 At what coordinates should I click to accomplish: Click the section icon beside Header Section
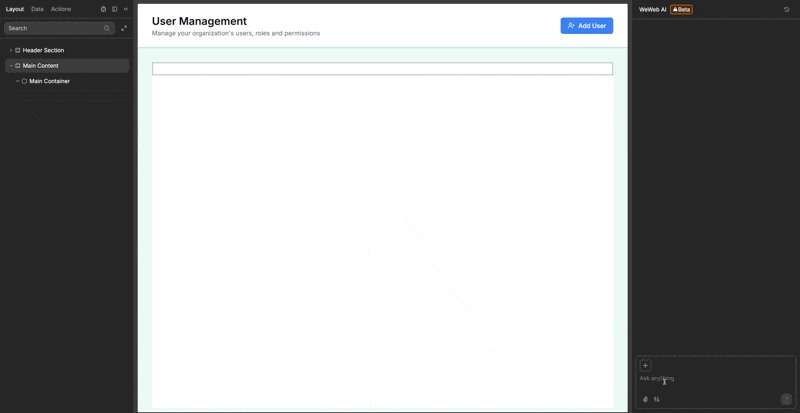pyautogui.click(x=18, y=51)
